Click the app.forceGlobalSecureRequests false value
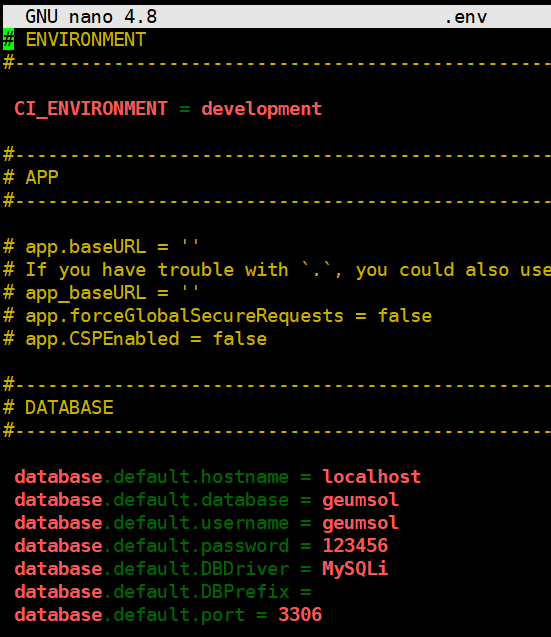 405,316
